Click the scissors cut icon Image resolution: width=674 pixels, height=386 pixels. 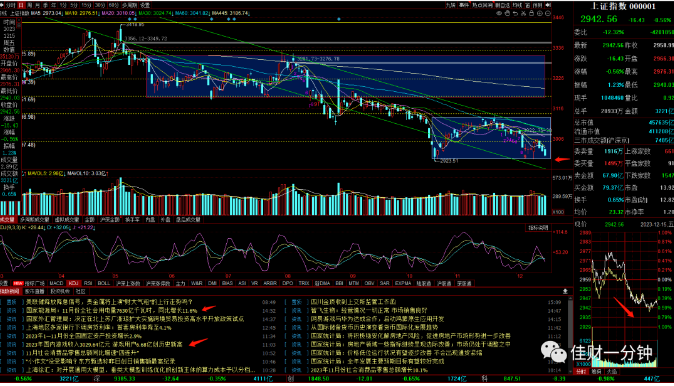click(x=524, y=13)
